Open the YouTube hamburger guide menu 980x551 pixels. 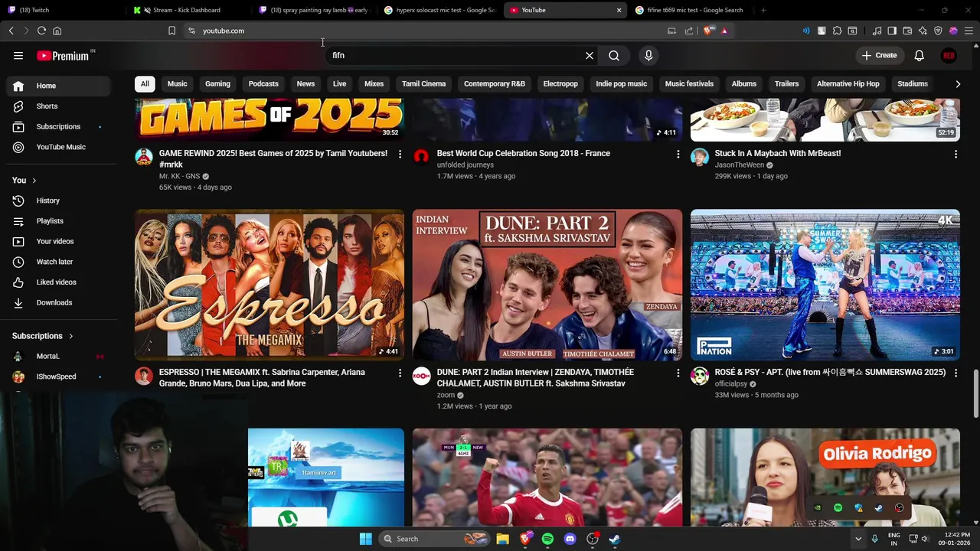pos(18,56)
